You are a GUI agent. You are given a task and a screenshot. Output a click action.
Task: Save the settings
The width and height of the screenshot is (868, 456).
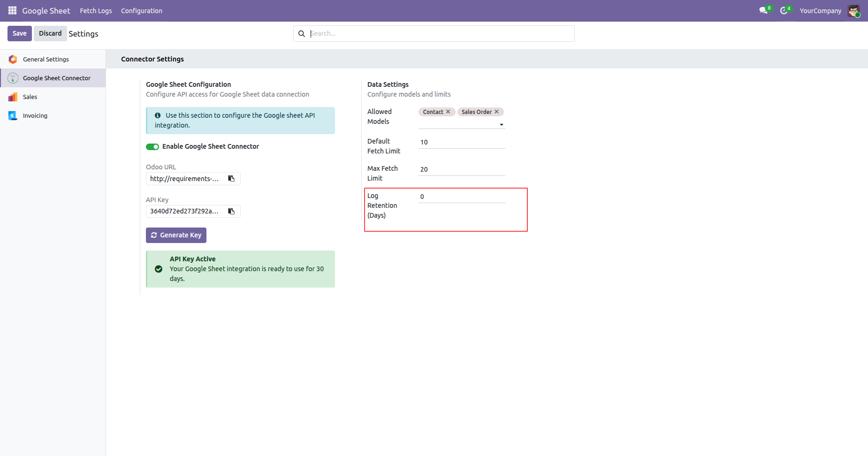[20, 33]
